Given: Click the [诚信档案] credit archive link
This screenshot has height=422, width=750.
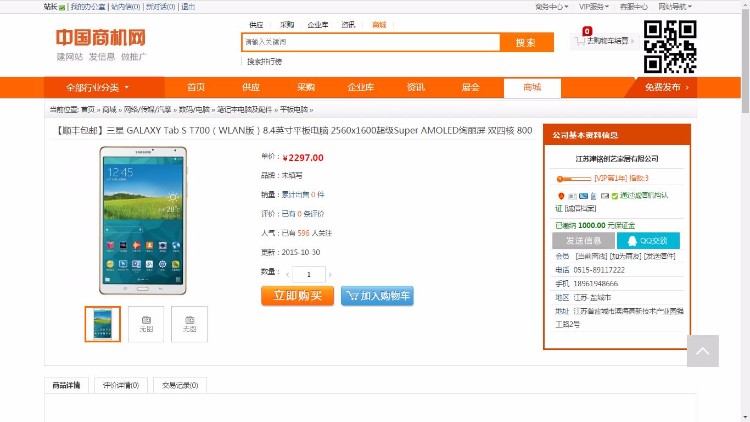Looking at the screenshot, I should click(x=580, y=209).
